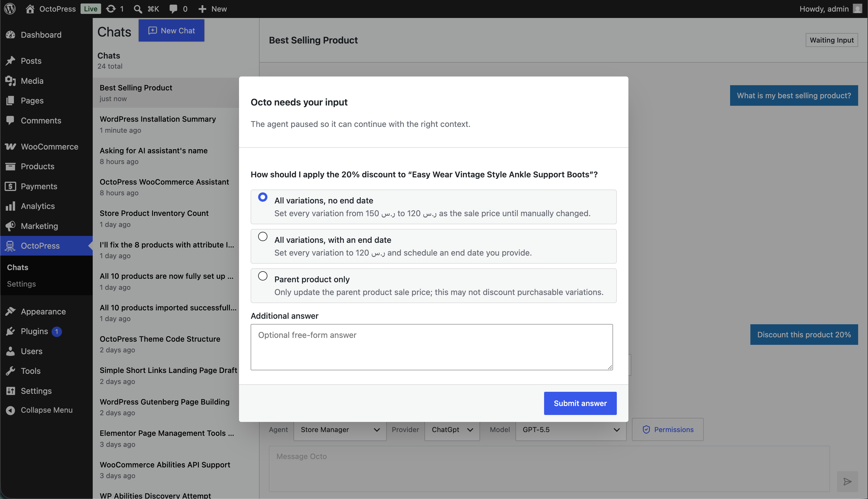Click the Pages icon in sidebar
This screenshot has width=868, height=499.
[x=10, y=101]
